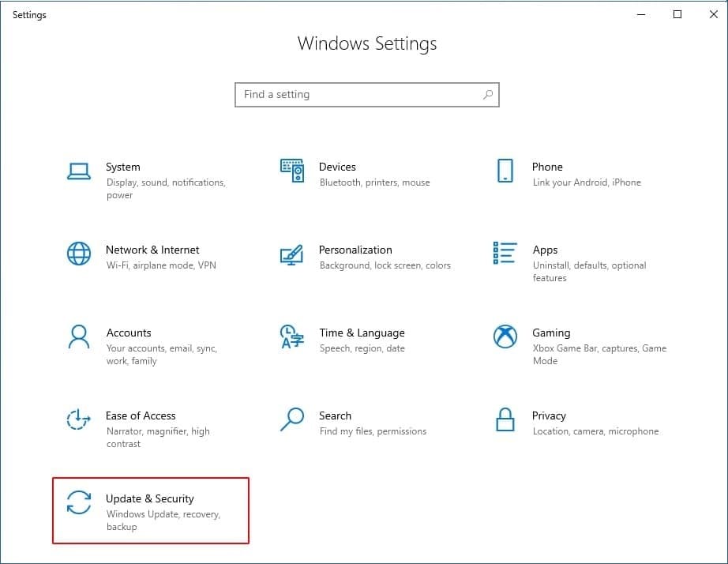Click the Search magnifier category icon
The width and height of the screenshot is (728, 564).
292,419
